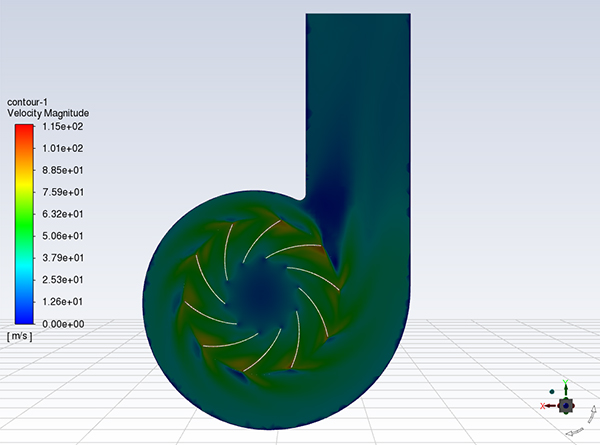
Task: Click the legend value 6.32e+01
Action: [x=63, y=214]
